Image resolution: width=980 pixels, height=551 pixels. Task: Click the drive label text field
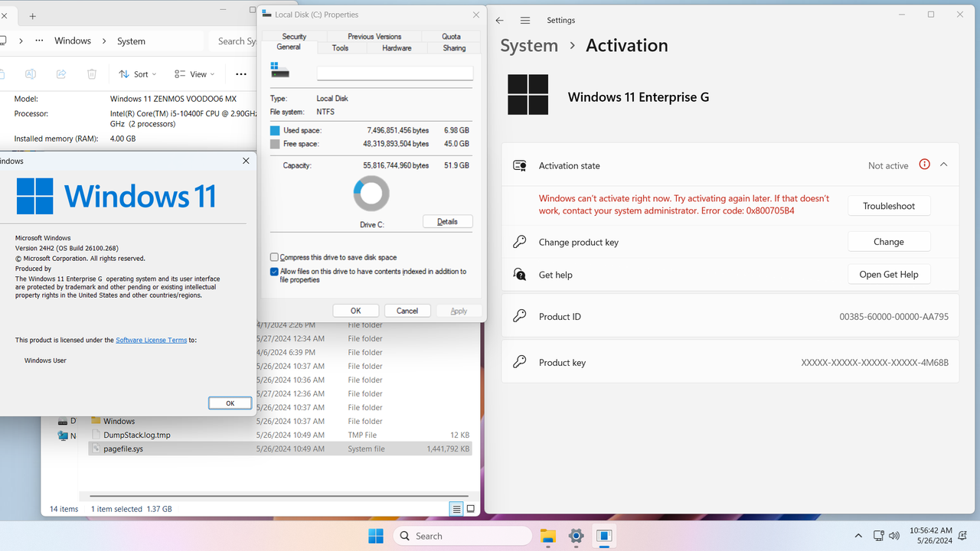pyautogui.click(x=395, y=73)
